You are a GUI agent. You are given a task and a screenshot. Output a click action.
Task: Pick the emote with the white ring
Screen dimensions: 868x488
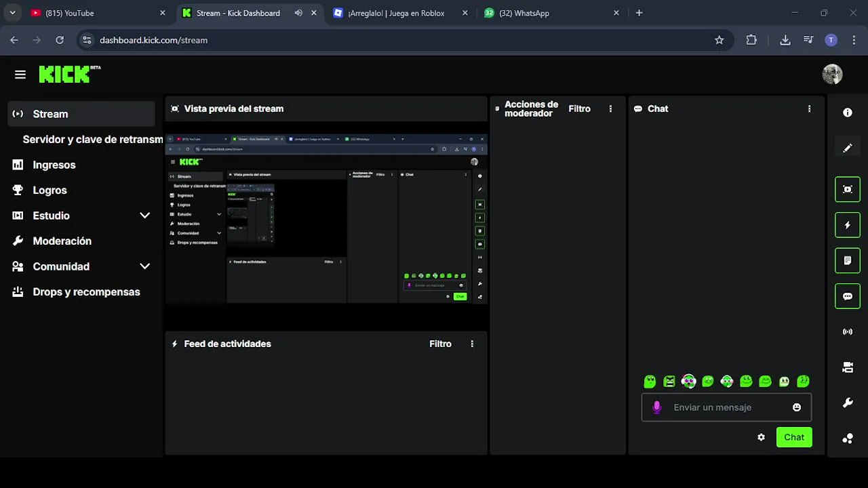coord(688,382)
